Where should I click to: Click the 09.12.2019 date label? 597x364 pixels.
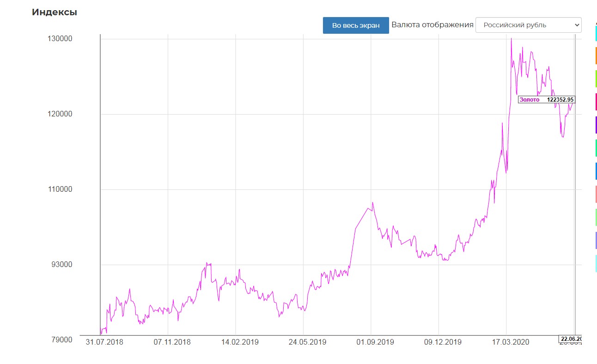(x=443, y=342)
